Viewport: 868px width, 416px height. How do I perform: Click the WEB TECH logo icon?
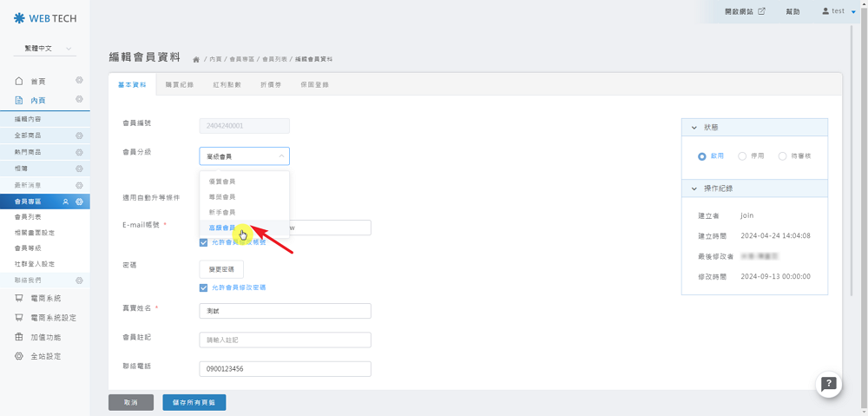(x=19, y=18)
